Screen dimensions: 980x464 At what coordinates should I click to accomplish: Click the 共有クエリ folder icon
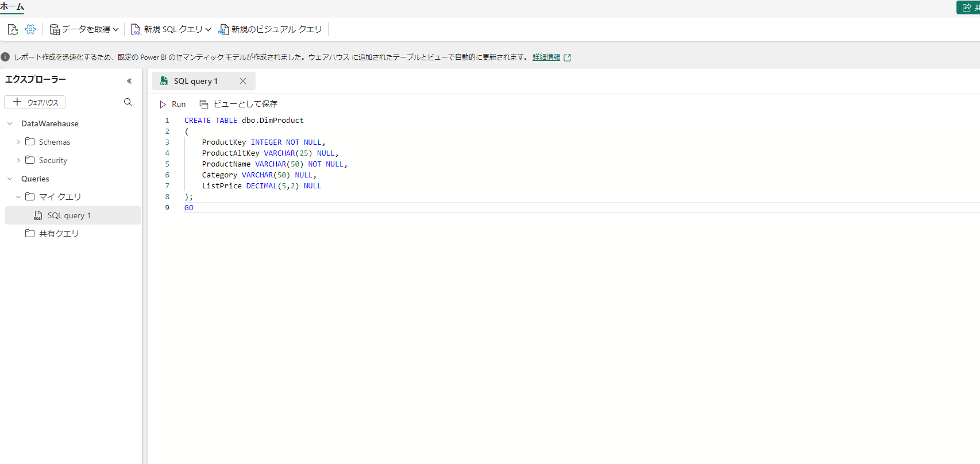click(30, 233)
